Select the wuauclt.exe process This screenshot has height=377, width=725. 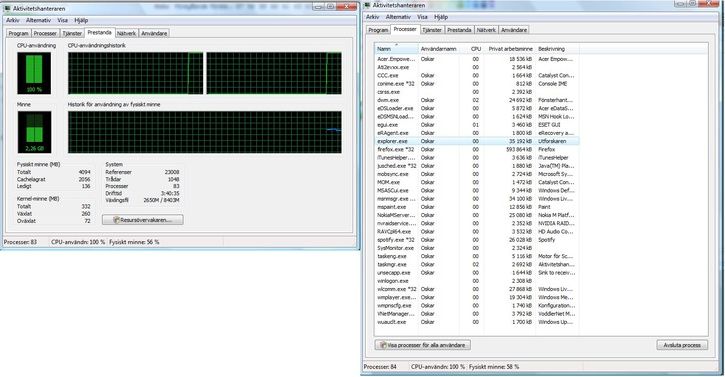(x=477, y=322)
